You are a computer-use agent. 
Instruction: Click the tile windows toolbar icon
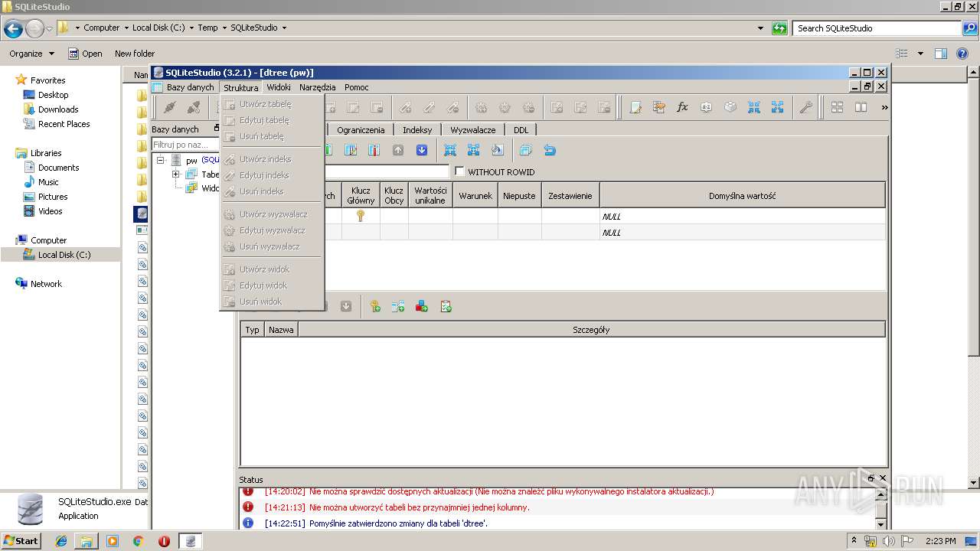click(x=837, y=108)
